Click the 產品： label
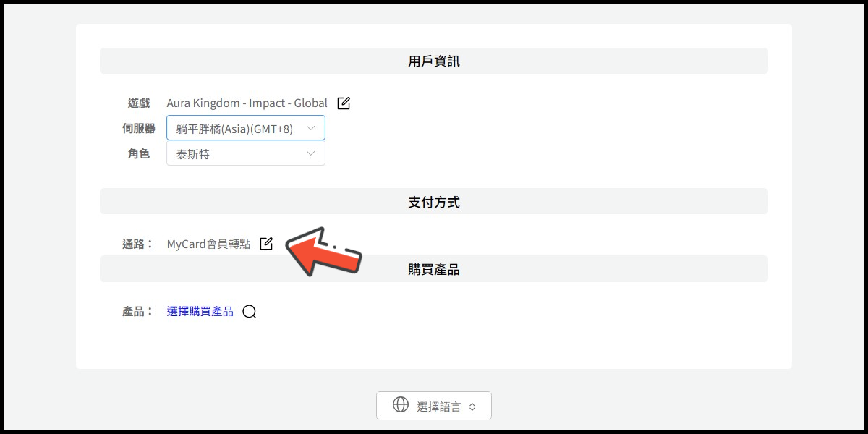Viewport: 868px width, 434px height. click(x=138, y=312)
